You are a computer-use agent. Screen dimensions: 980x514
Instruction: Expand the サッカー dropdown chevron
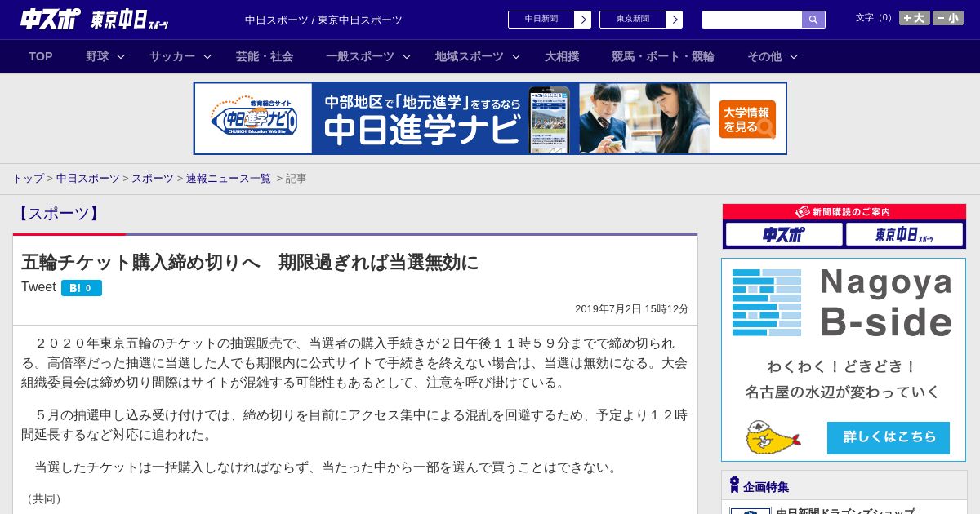point(207,56)
